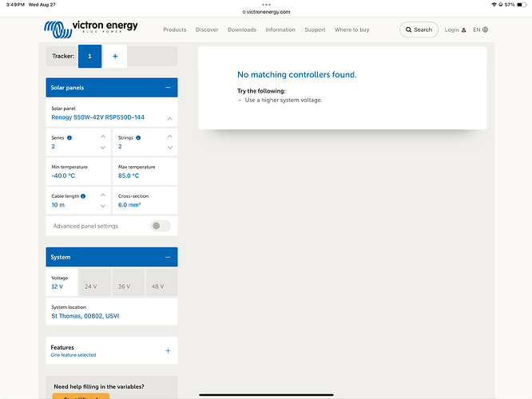The image size is (532, 399).
Task: Increase Strings count with up arrow
Action: coord(170,136)
